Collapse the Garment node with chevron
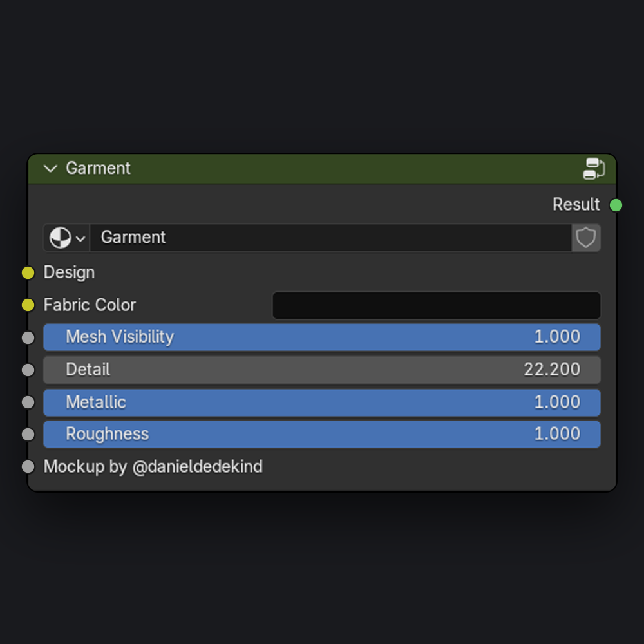Viewport: 644px width, 644px height. pyautogui.click(x=50, y=169)
